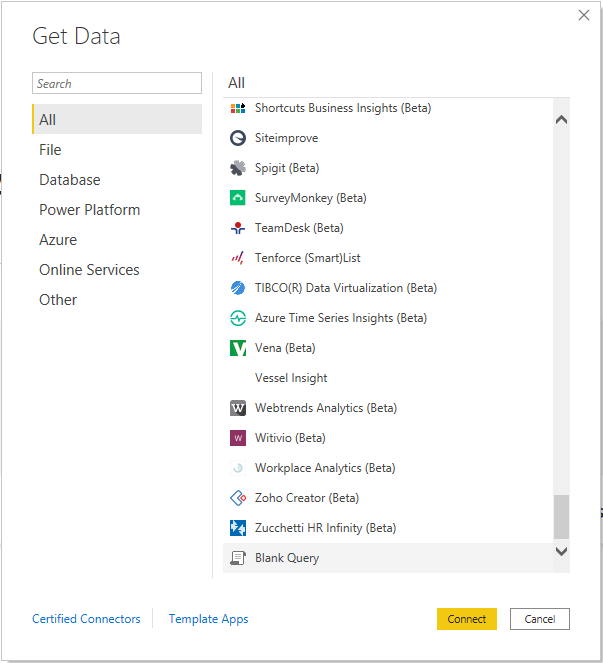Select the "Spigit (Beta)" entry

(x=388, y=168)
